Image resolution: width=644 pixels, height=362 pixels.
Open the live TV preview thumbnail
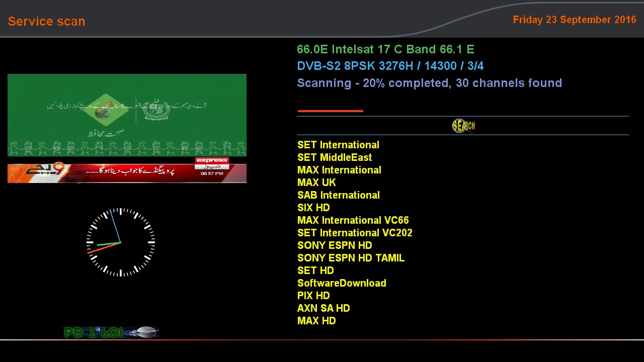tap(127, 128)
